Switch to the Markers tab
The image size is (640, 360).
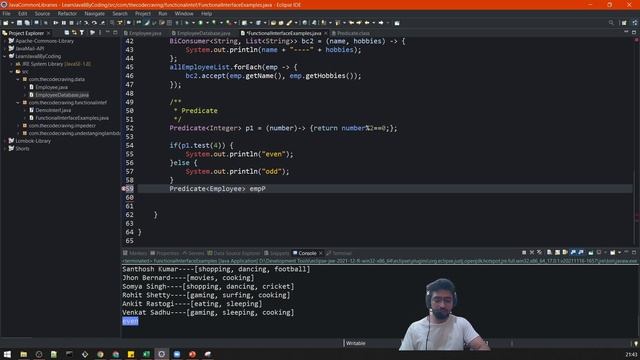[135, 253]
